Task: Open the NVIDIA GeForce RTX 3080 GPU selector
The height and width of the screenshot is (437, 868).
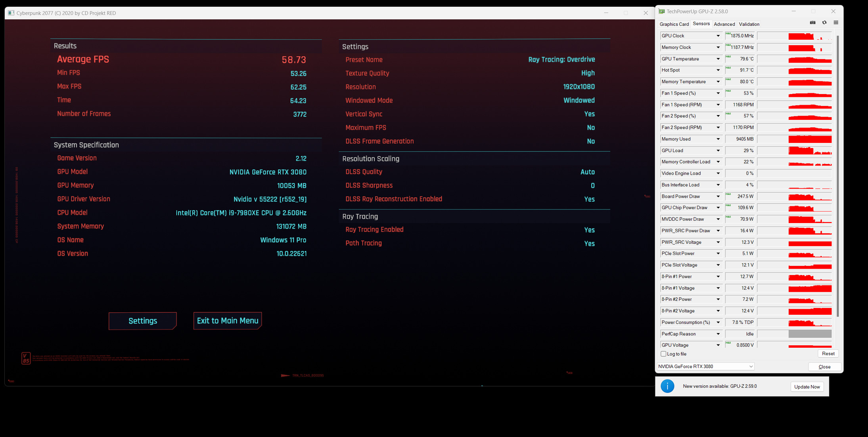Action: (706, 366)
